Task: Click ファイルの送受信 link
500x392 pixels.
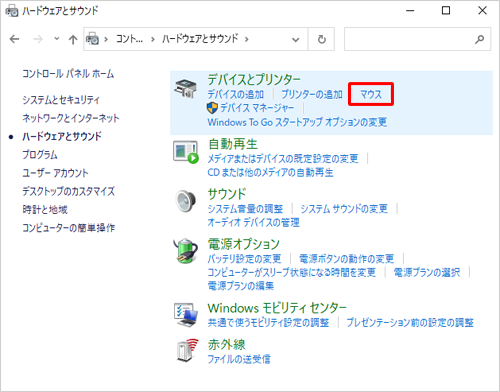Action: click(x=239, y=359)
